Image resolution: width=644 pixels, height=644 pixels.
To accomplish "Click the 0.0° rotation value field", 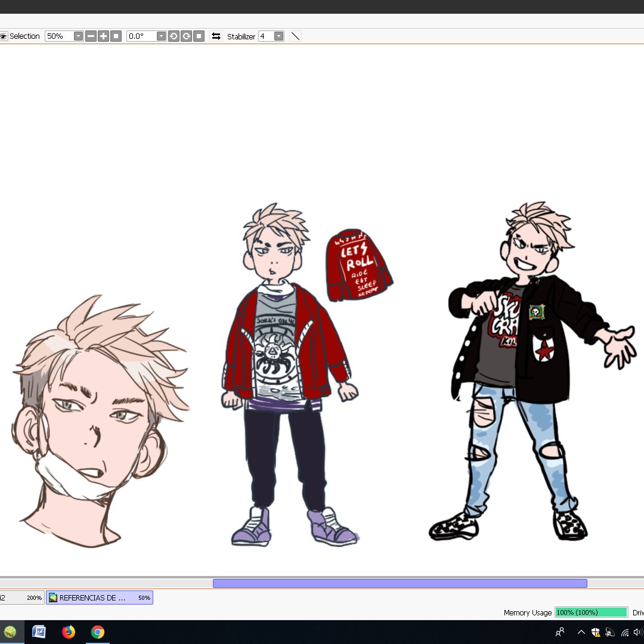I will click(x=142, y=36).
